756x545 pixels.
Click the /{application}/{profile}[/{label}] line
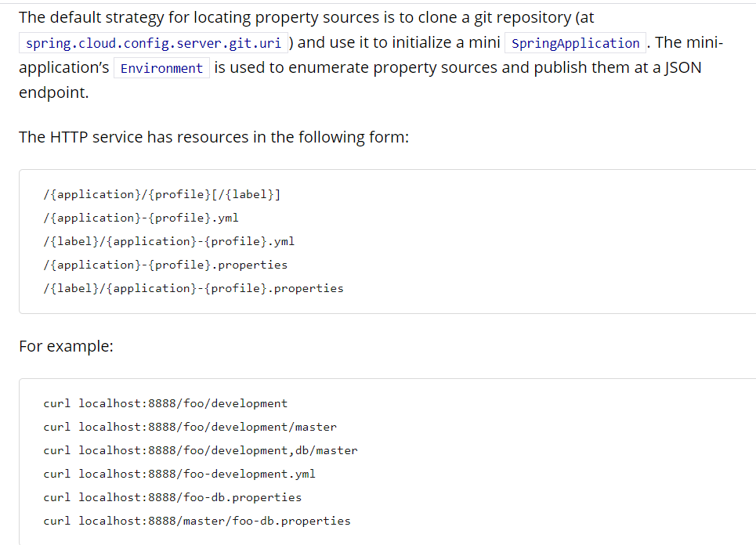coord(162,194)
